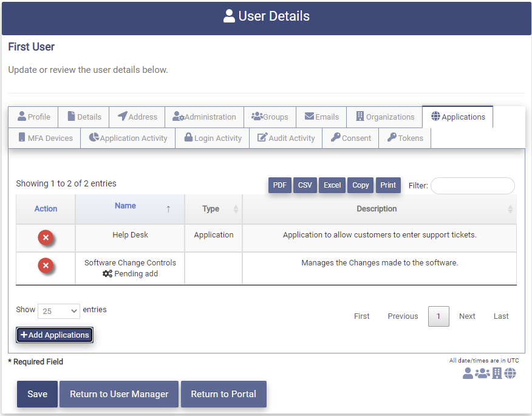
Task: Click 'Manages the Changes made to the software.'
Action: coord(380,262)
